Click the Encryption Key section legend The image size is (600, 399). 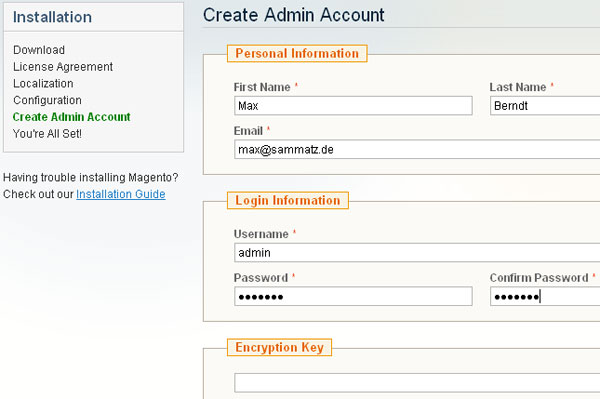click(279, 347)
